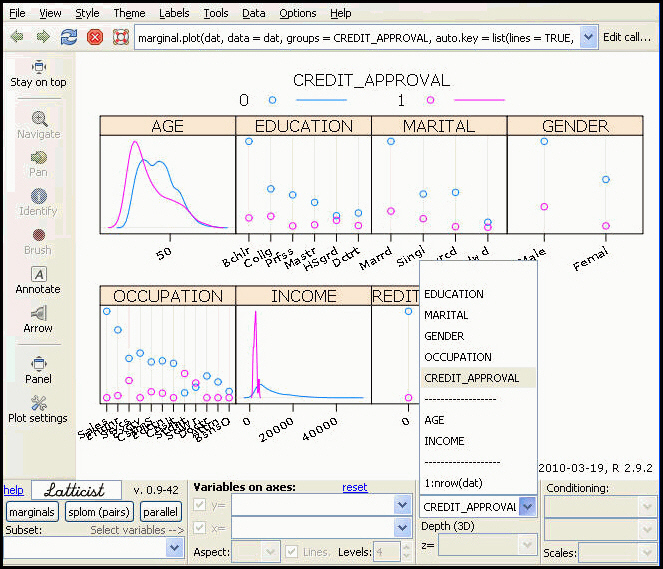The image size is (663, 569).
Task: Click the marginals button
Action: pos(32,512)
